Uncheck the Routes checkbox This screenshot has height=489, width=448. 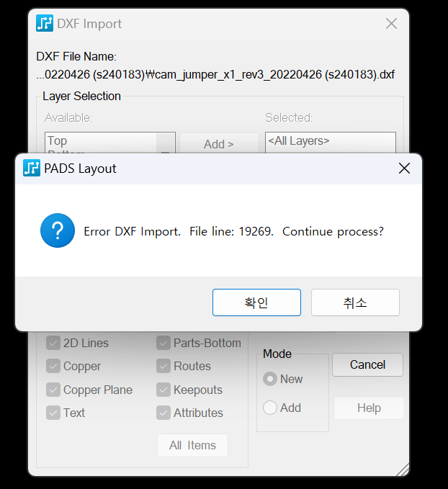[x=163, y=367]
